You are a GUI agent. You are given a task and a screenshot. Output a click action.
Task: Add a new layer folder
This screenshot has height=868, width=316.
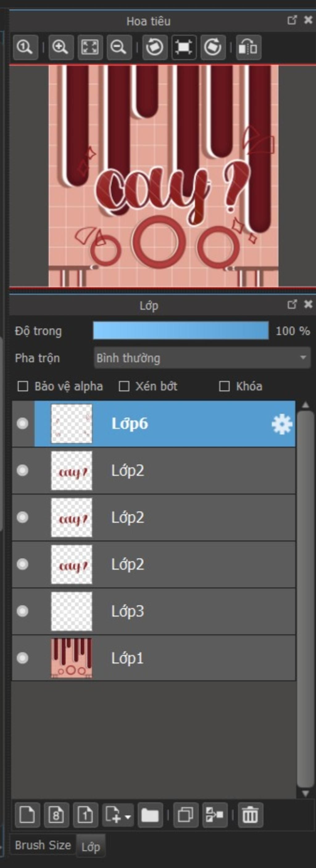tap(150, 815)
